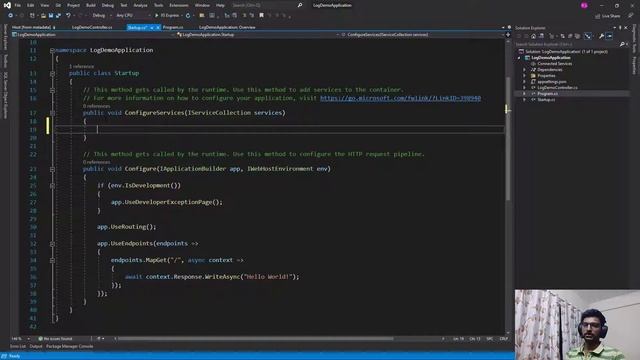Open the View menu

point(44,5)
